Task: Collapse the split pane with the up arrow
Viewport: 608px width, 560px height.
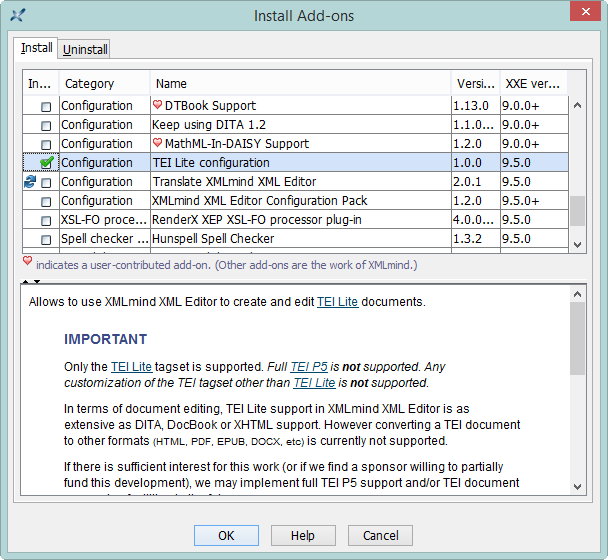Action: [x=26, y=281]
